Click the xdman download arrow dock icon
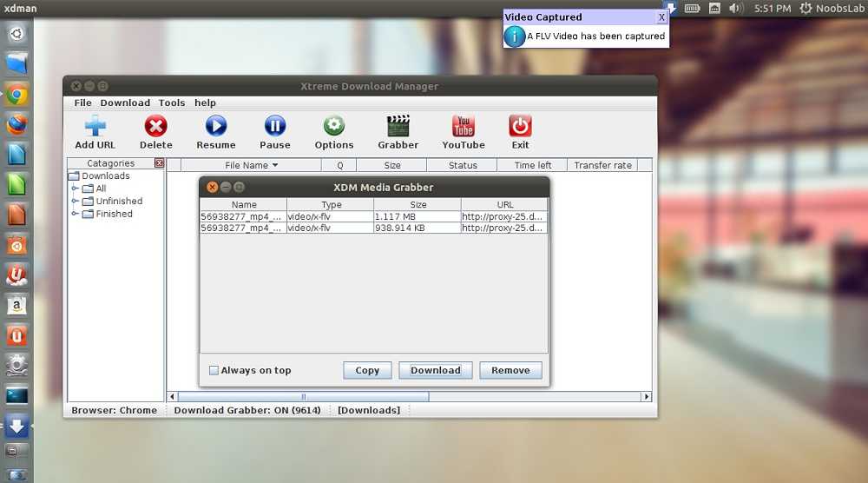The height and width of the screenshot is (483, 868). pyautogui.click(x=16, y=426)
